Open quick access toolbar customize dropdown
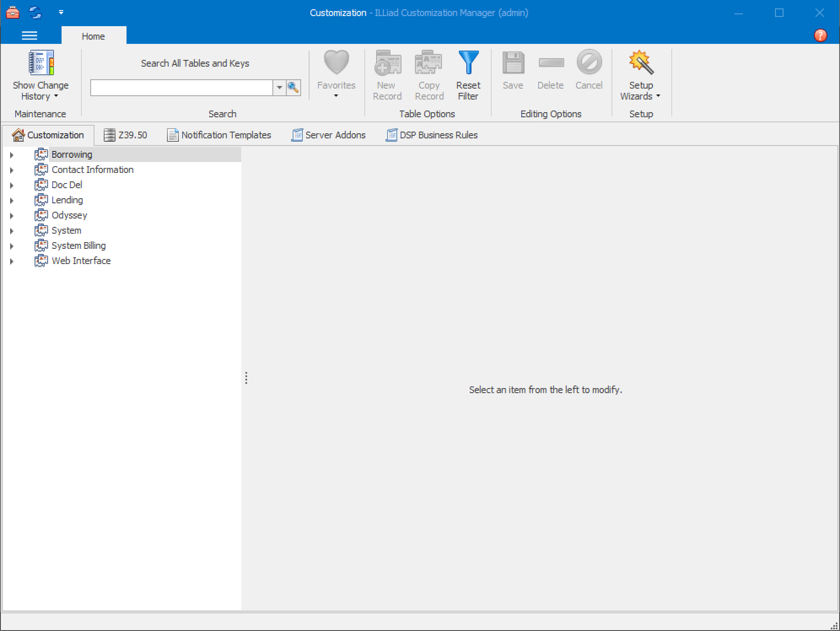The width and height of the screenshot is (840, 631). (61, 12)
